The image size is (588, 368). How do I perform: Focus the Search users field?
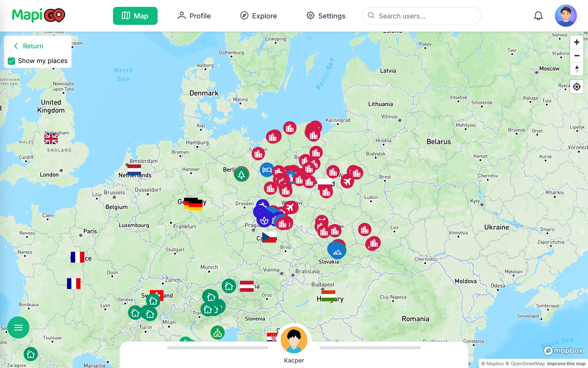pyautogui.click(x=422, y=16)
